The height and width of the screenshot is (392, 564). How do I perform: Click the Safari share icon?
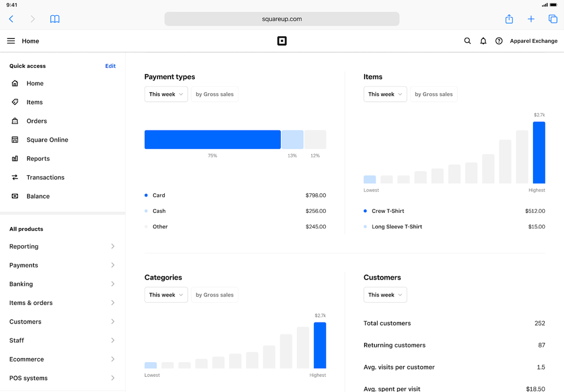tap(509, 19)
